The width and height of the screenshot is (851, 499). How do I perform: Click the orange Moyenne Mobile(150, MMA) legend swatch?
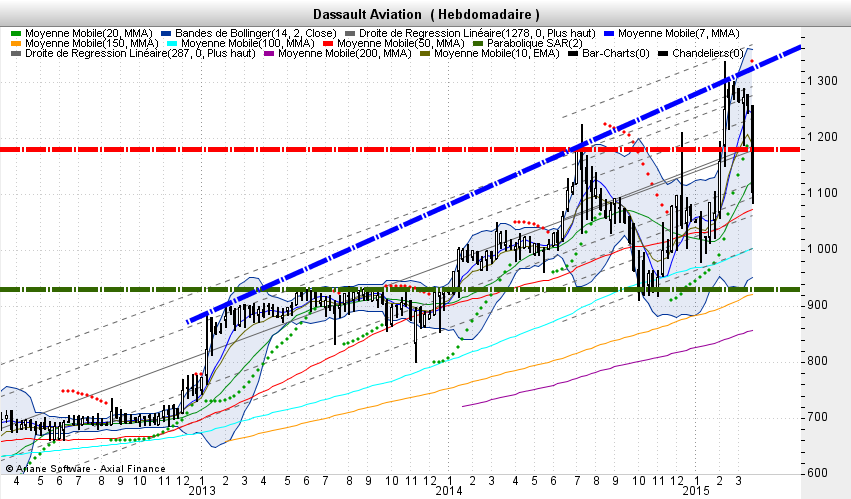point(15,43)
